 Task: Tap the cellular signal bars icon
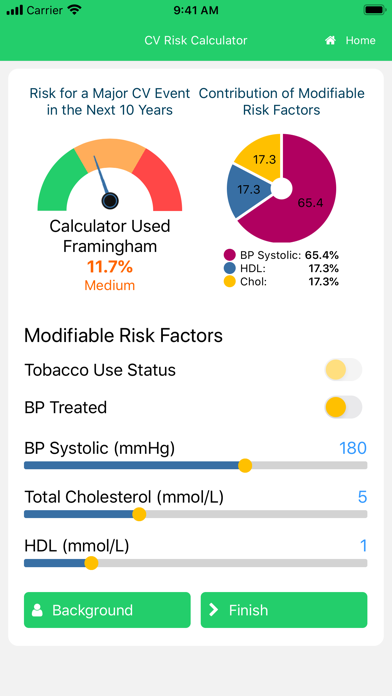tap(14, 10)
